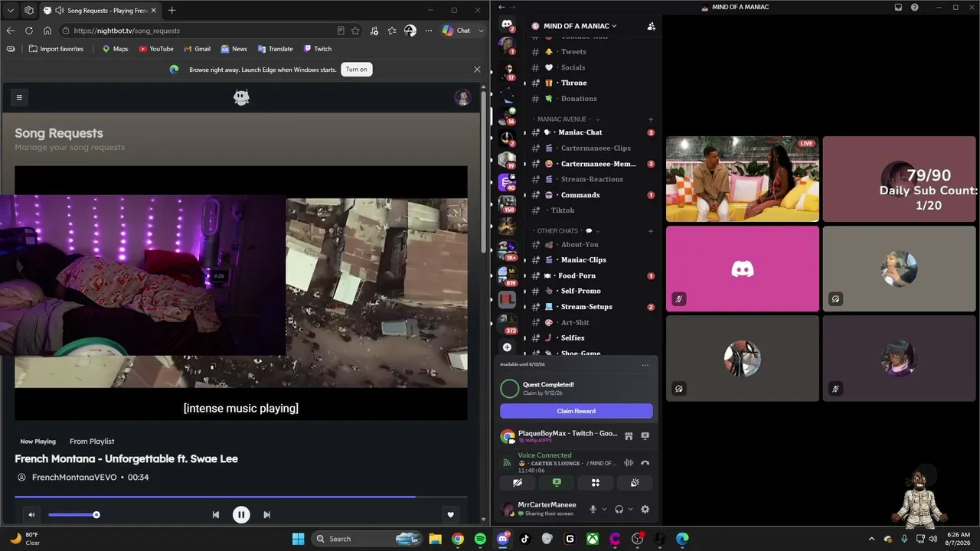Image resolution: width=980 pixels, height=551 pixels.
Task: Toggle Discord screen share button
Action: tap(557, 483)
